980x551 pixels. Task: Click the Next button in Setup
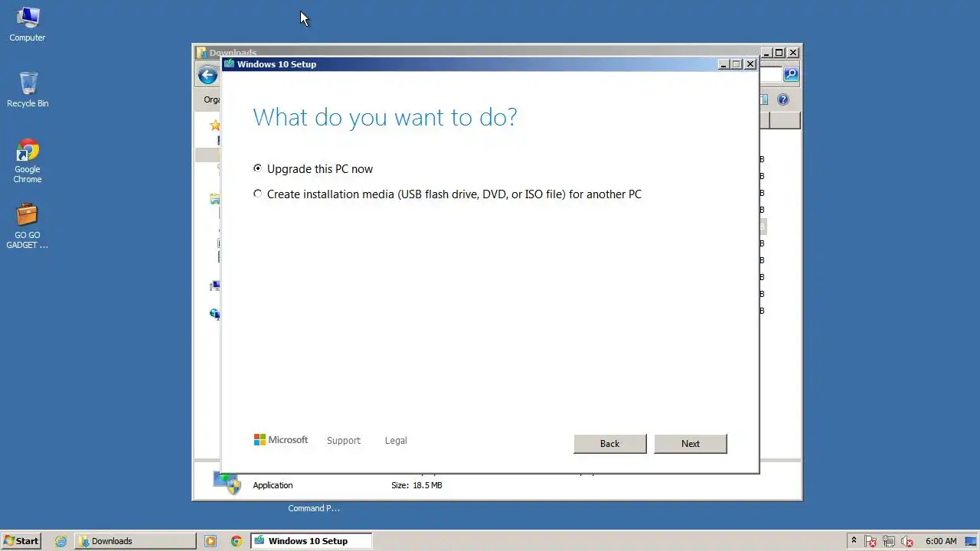pos(691,444)
